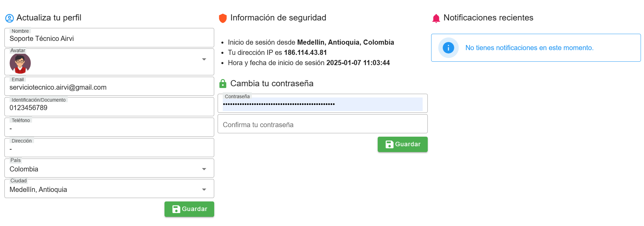
Task: Click the blue info circle icon
Action: point(448,48)
